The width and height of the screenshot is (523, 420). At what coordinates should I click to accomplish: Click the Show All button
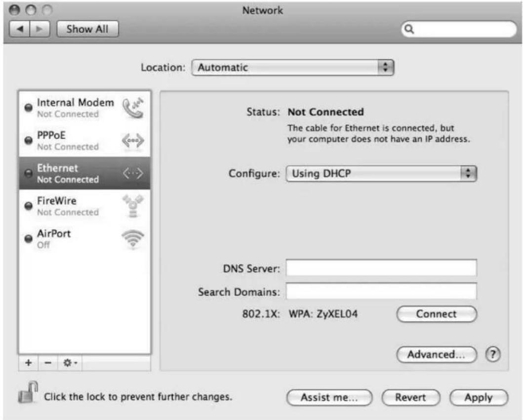click(x=87, y=29)
